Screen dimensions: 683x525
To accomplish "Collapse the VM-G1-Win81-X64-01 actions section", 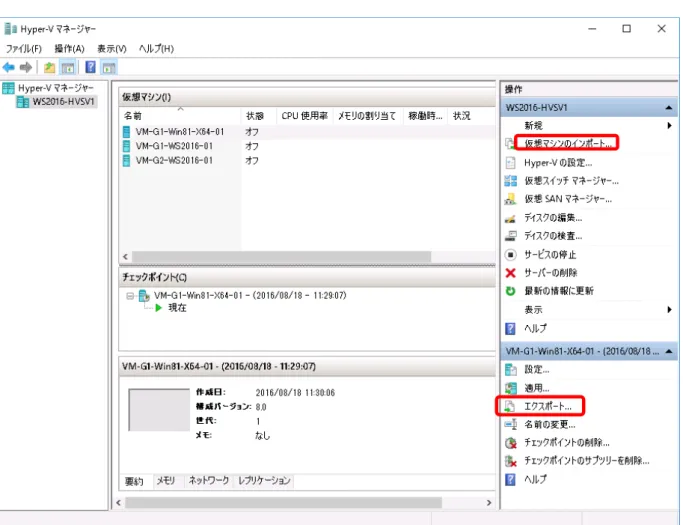I will [x=669, y=351].
